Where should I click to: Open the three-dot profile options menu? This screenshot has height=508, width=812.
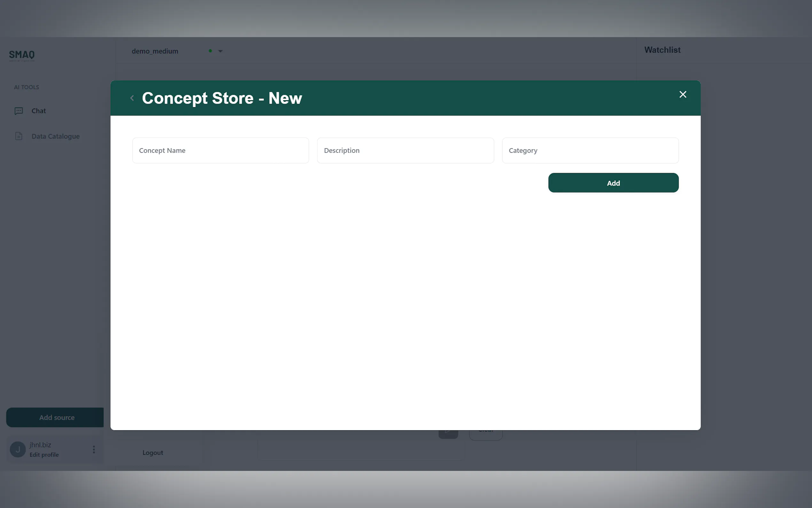(x=94, y=449)
